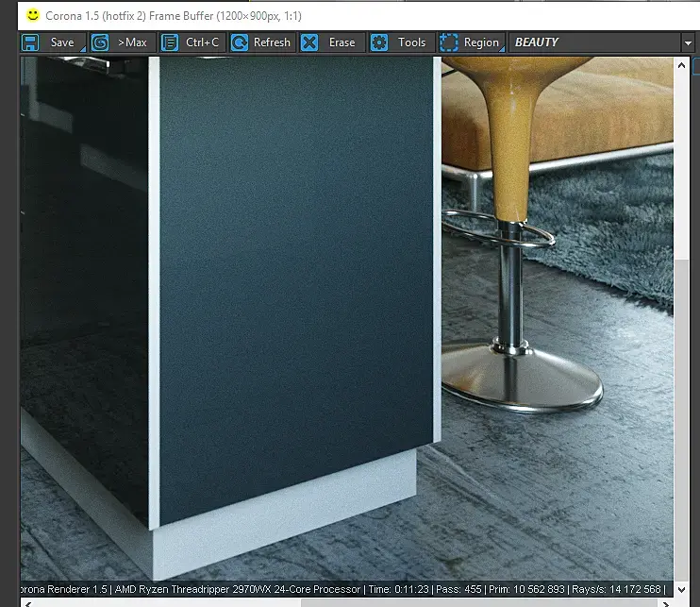Viewport: 700px width, 607px height.
Task: Click the vertical scrollbar down arrow
Action: click(681, 590)
